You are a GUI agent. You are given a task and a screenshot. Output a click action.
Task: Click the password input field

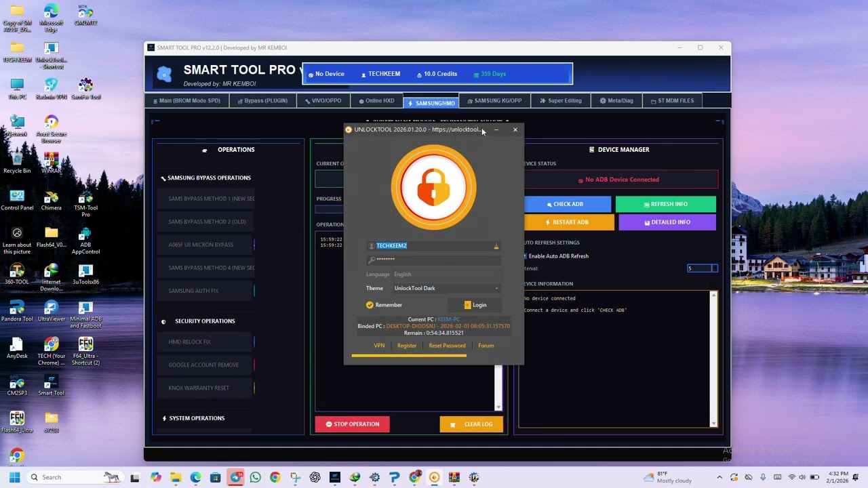click(x=434, y=260)
